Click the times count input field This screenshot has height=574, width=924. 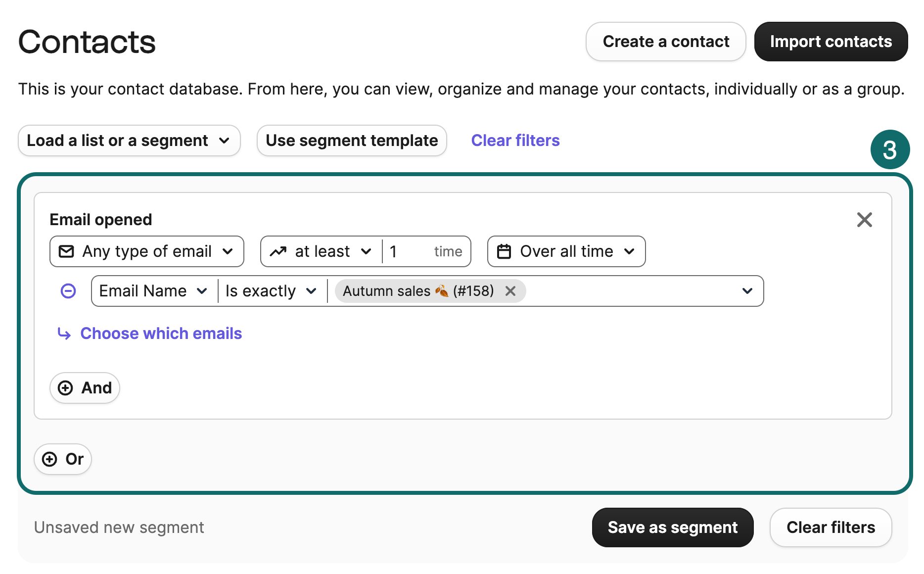click(411, 251)
